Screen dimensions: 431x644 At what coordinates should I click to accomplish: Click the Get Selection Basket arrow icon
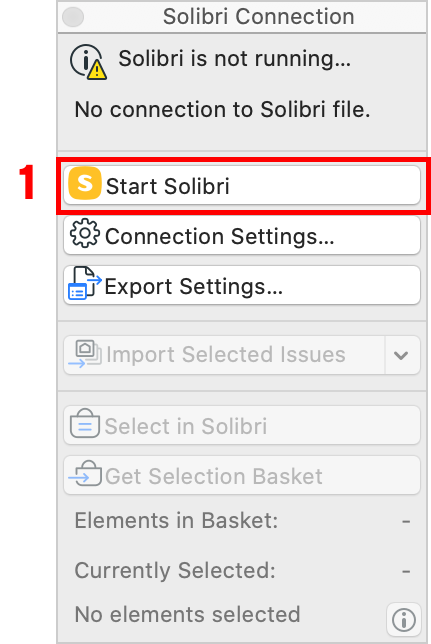pyautogui.click(x=85, y=474)
